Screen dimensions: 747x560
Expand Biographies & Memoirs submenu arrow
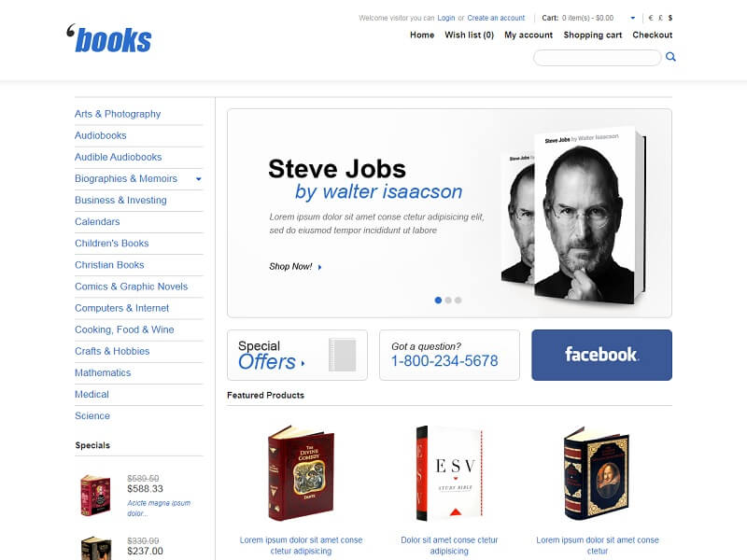coord(199,179)
